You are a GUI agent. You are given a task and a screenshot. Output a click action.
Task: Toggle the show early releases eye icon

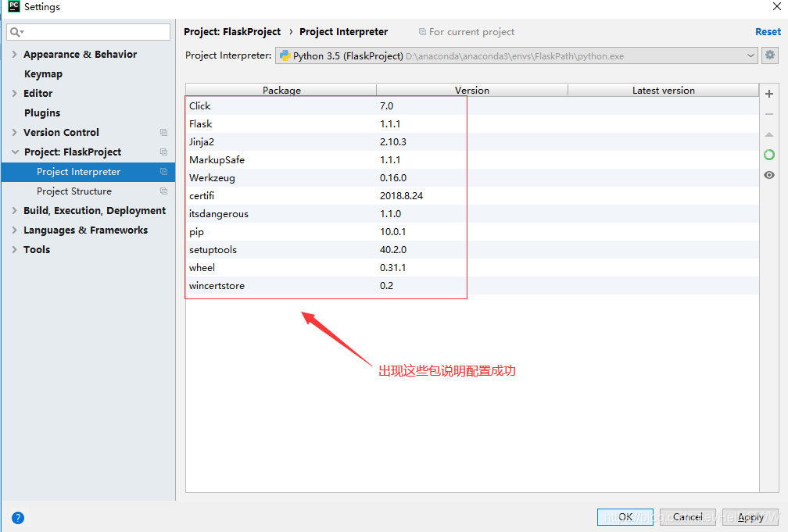pyautogui.click(x=769, y=175)
